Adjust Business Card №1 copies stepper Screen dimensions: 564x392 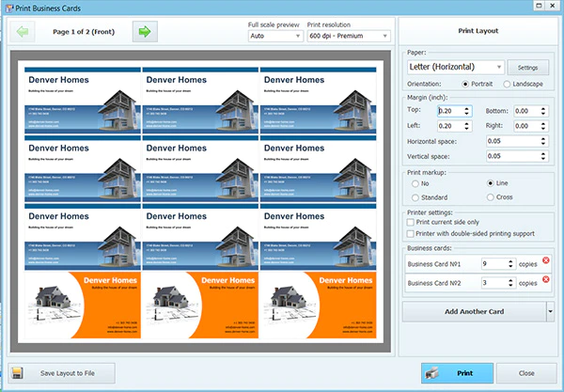[x=510, y=264]
